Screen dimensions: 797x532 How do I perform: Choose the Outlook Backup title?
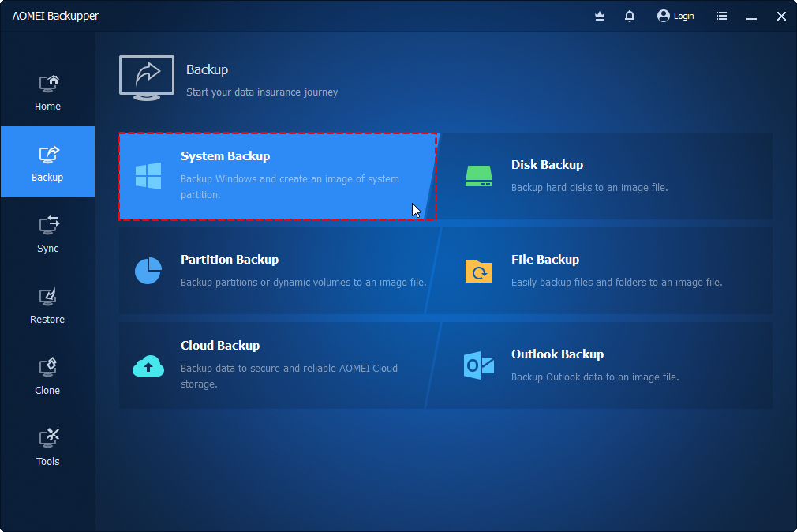coord(557,354)
